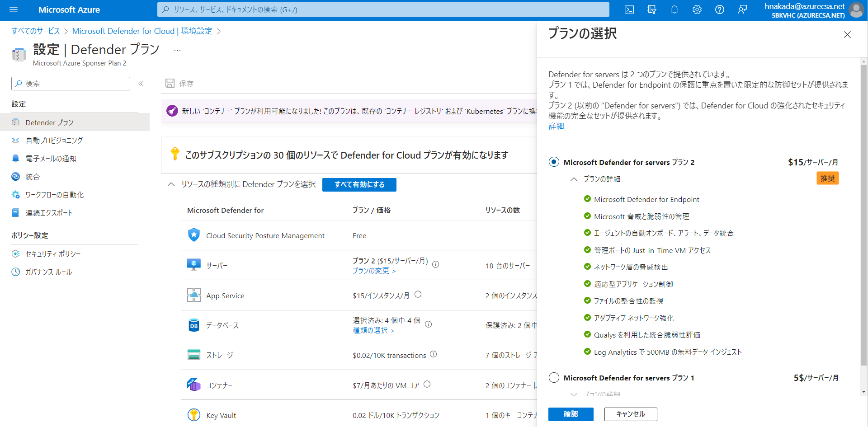868x427 pixels.
Task: Click info icon beside container VM core price
Action: pyautogui.click(x=427, y=384)
